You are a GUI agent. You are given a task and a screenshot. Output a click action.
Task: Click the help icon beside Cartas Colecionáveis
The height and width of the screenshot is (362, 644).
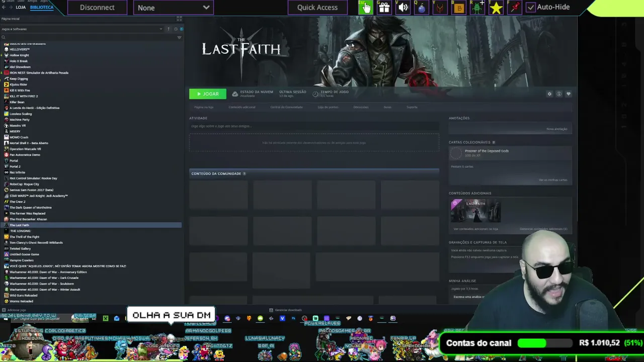(x=494, y=142)
